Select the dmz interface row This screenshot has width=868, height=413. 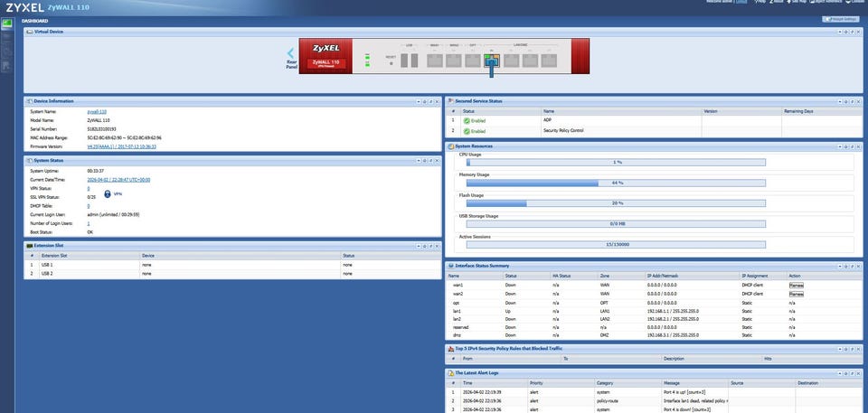point(653,335)
